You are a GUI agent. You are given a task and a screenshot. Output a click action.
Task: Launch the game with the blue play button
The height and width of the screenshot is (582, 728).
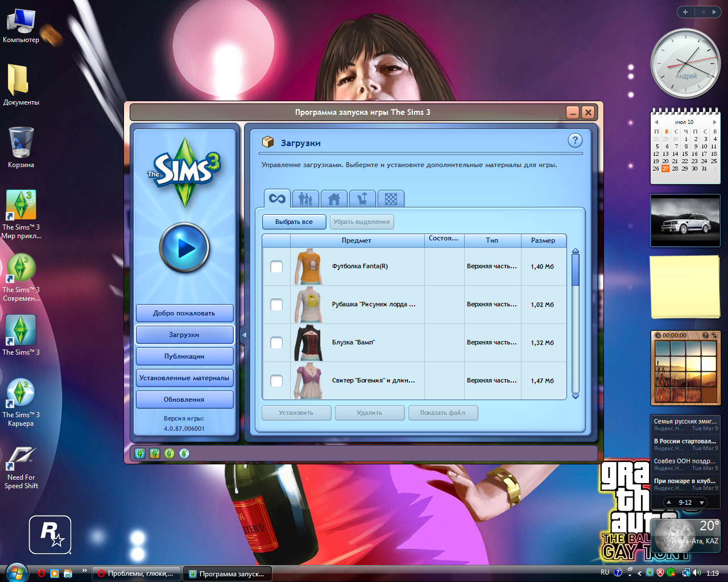185,248
